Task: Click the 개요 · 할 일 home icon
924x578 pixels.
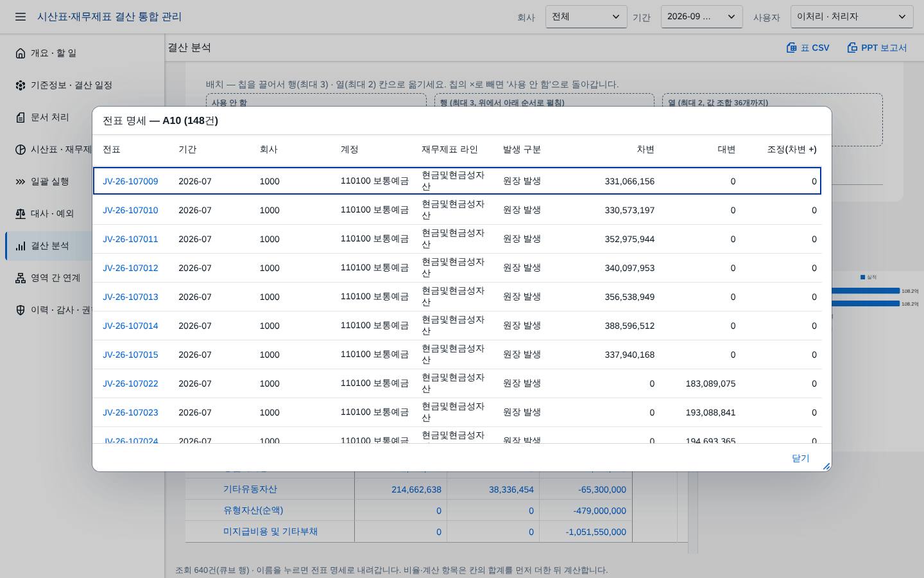Action: (21, 53)
